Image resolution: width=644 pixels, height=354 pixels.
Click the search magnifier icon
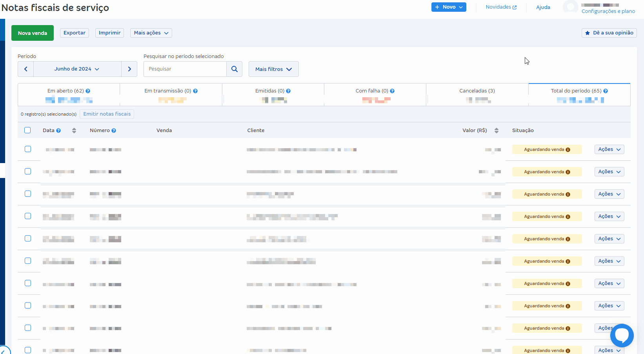[235, 69]
